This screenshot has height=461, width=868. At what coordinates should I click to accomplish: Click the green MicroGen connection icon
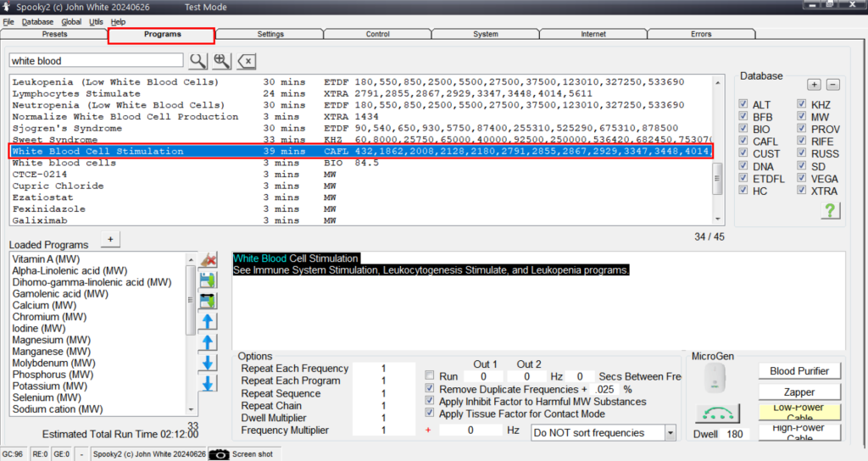click(716, 414)
